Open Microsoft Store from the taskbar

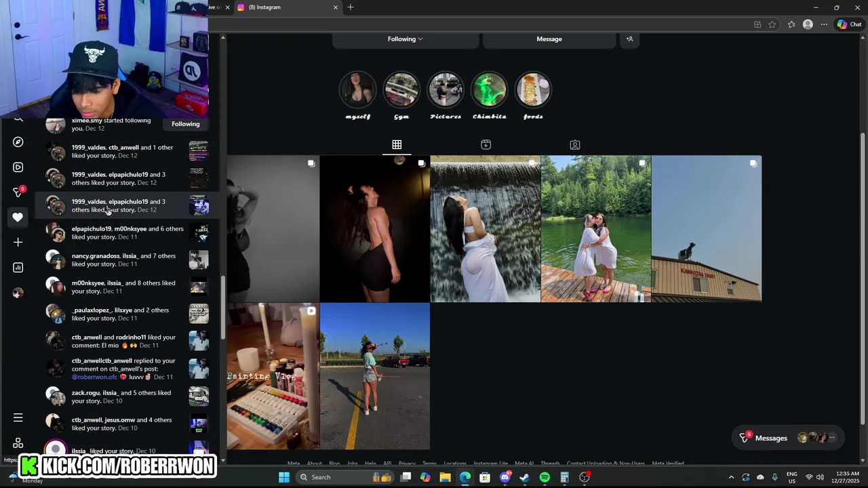coord(485,477)
